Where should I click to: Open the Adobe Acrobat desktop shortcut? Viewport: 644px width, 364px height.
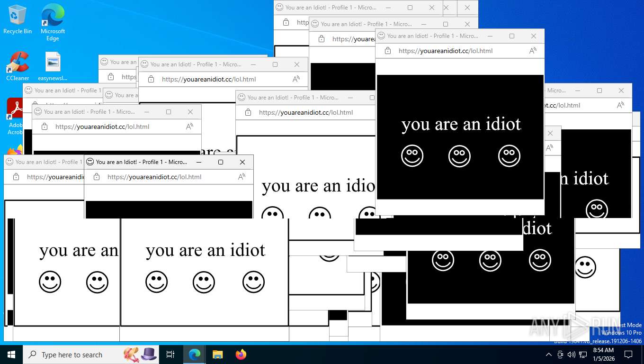pyautogui.click(x=15, y=116)
